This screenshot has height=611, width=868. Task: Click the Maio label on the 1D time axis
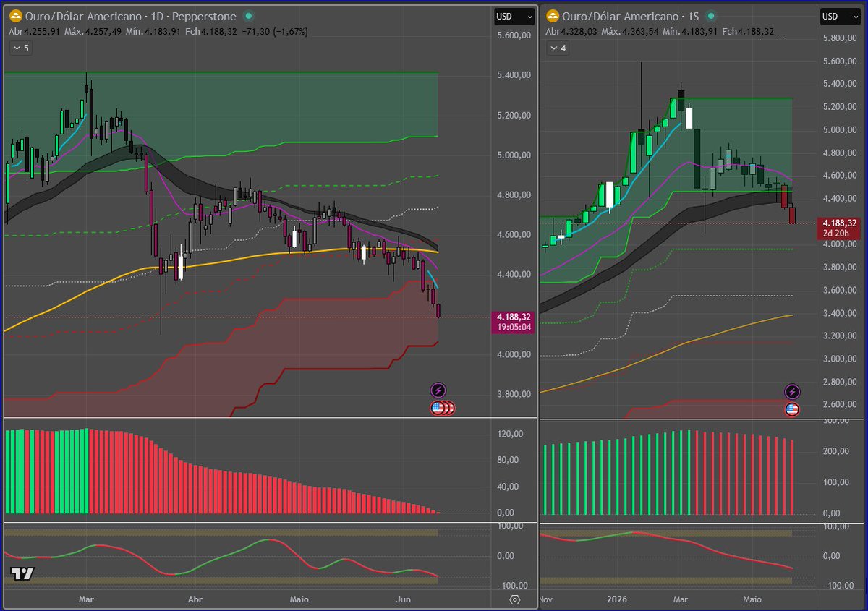click(x=299, y=599)
